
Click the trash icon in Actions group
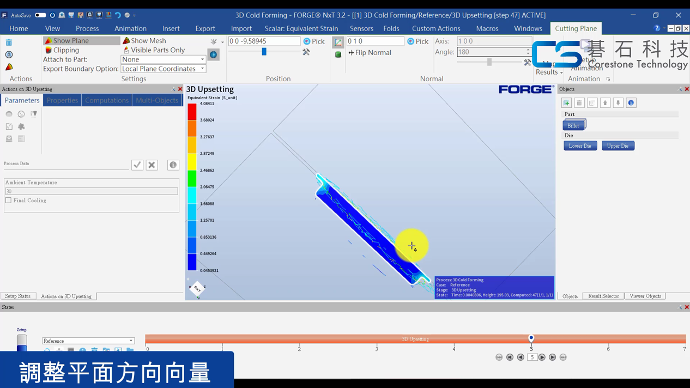9,43
